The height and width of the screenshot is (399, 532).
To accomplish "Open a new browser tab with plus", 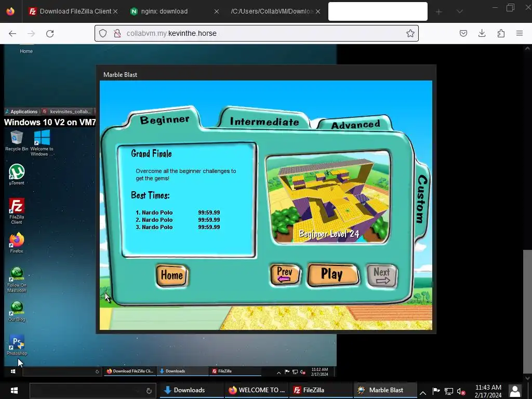I will pyautogui.click(x=438, y=12).
